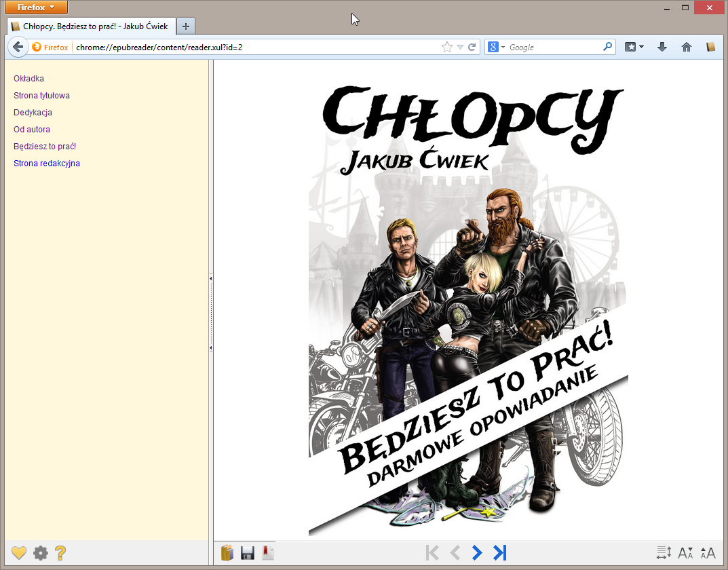This screenshot has width=728, height=570.
Task: Focus the address bar with chrome://epubreader URL
Action: [x=255, y=47]
